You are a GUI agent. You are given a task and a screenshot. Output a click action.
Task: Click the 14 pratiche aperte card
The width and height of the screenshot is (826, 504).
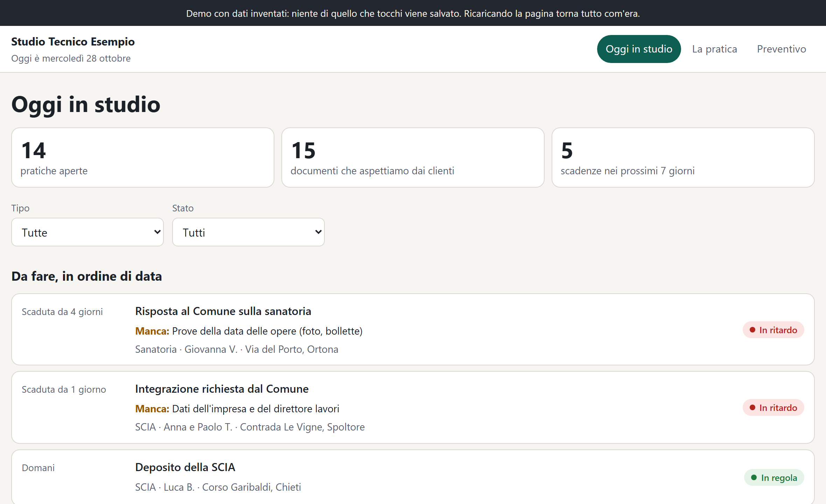[x=143, y=157]
